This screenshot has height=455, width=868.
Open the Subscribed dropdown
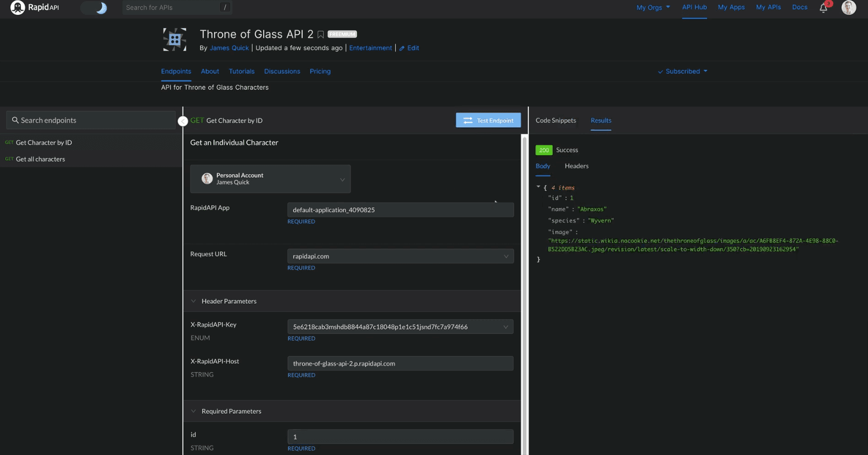pyautogui.click(x=683, y=72)
